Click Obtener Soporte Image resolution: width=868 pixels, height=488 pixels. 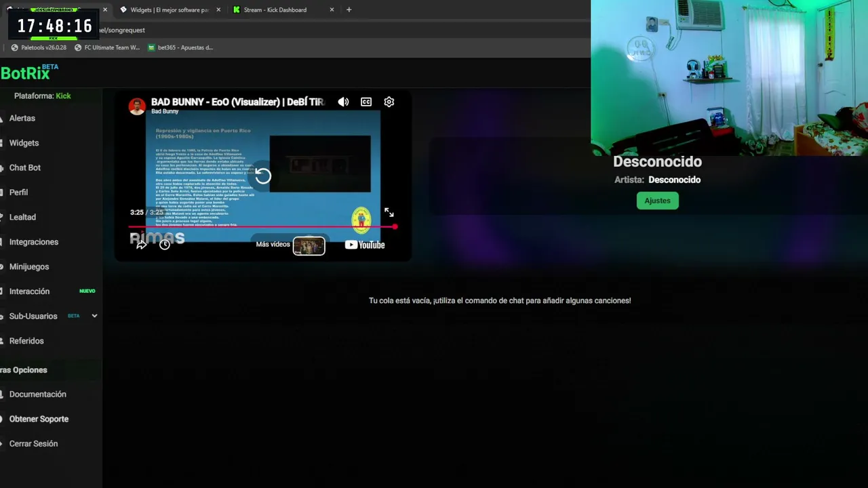pos(39,419)
